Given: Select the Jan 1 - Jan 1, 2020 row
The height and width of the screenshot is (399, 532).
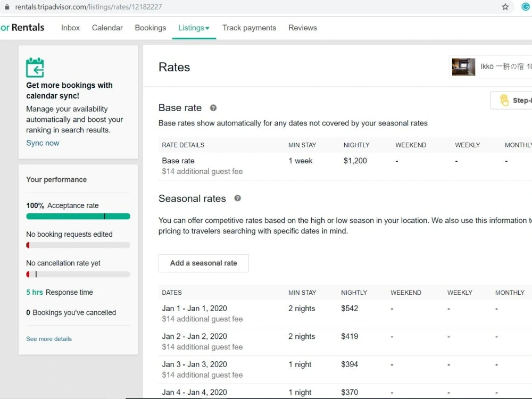Looking at the screenshot, I should (x=345, y=314).
